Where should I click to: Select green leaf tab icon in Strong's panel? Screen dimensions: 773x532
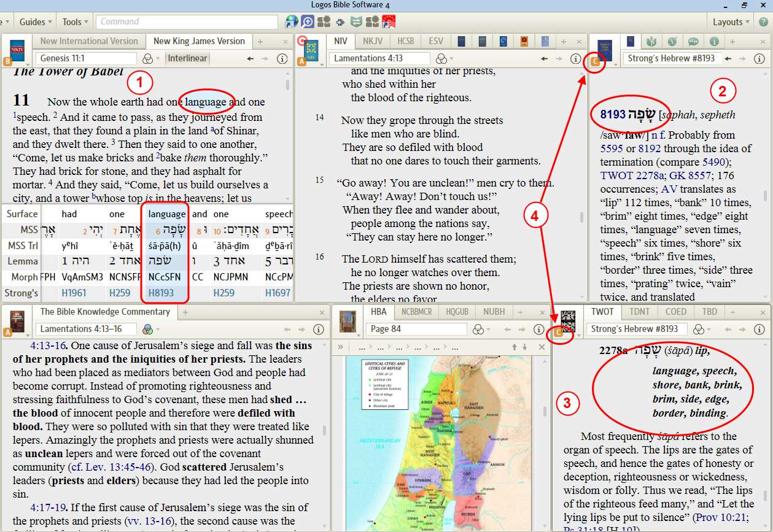(652, 42)
